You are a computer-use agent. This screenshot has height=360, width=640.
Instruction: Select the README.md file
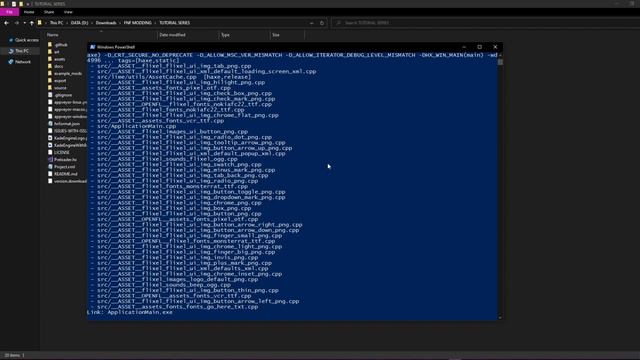click(66, 174)
